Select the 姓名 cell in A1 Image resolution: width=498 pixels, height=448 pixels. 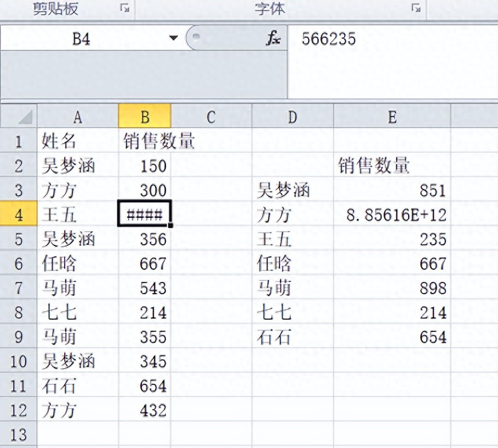pos(78,141)
